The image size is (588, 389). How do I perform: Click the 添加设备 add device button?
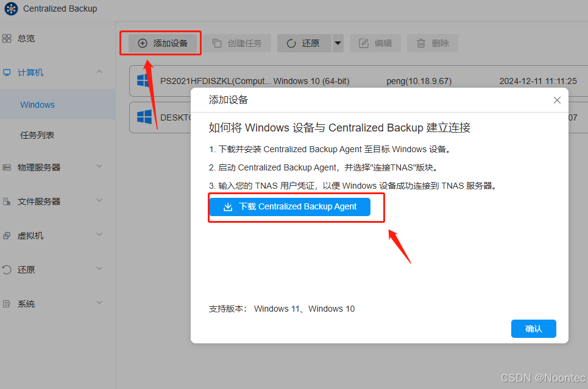coord(162,43)
